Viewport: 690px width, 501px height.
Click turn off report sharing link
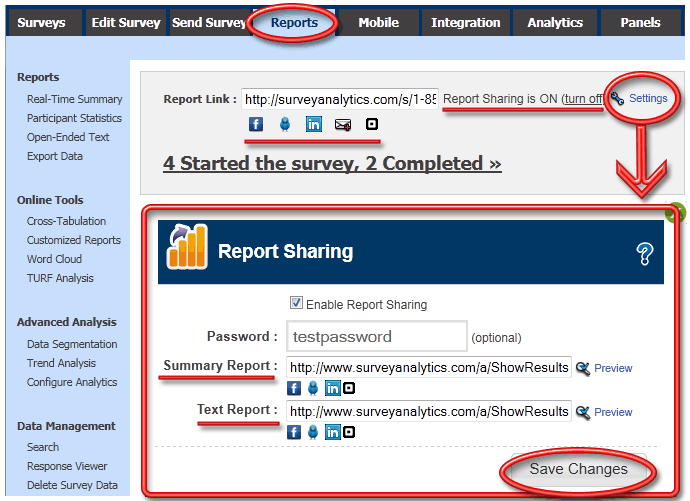tap(583, 99)
